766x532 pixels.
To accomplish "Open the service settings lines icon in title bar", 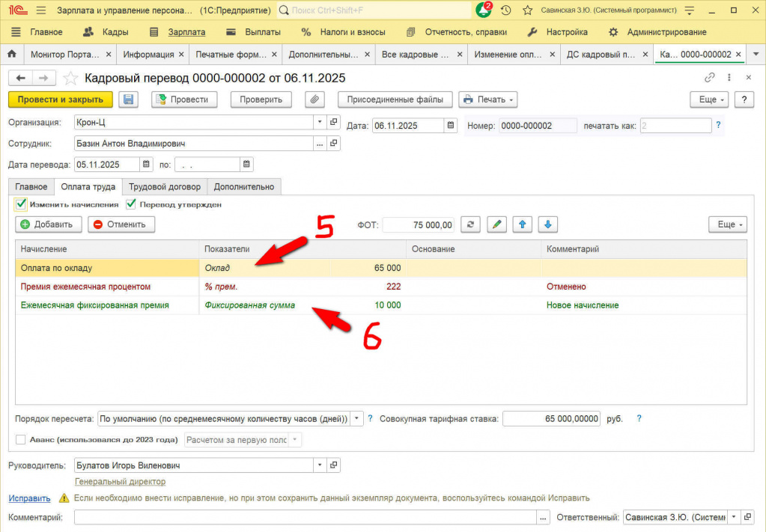I will click(x=690, y=10).
